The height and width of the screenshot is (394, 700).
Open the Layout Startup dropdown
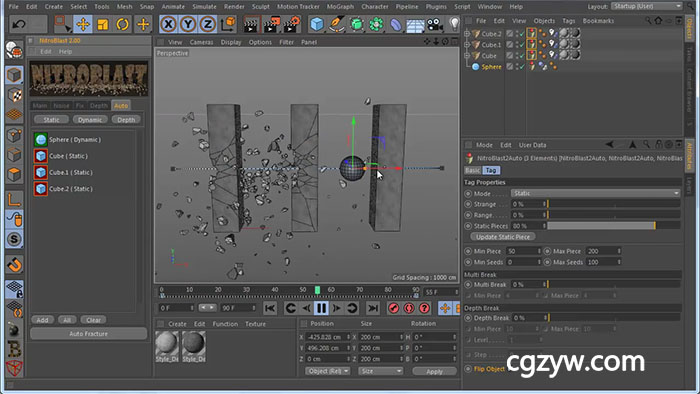pos(647,6)
